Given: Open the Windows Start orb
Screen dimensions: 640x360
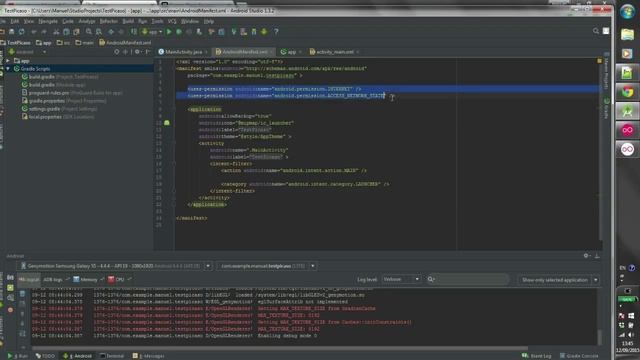Looking at the screenshot, I should [627, 11].
